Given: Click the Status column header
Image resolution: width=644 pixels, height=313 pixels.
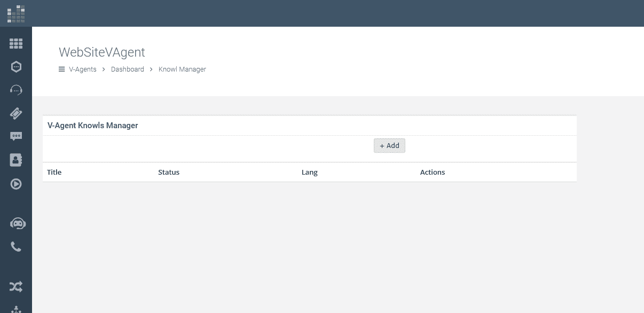Looking at the screenshot, I should [169, 173].
